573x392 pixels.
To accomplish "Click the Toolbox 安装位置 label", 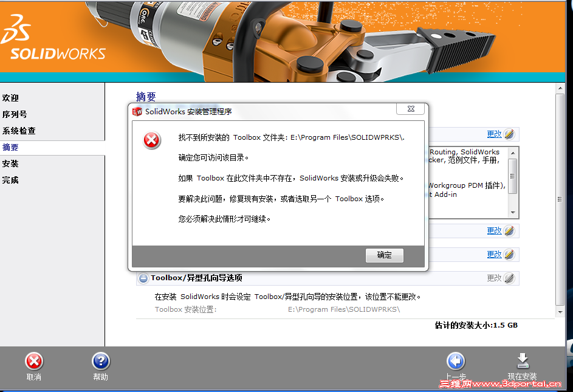I will [x=186, y=309].
